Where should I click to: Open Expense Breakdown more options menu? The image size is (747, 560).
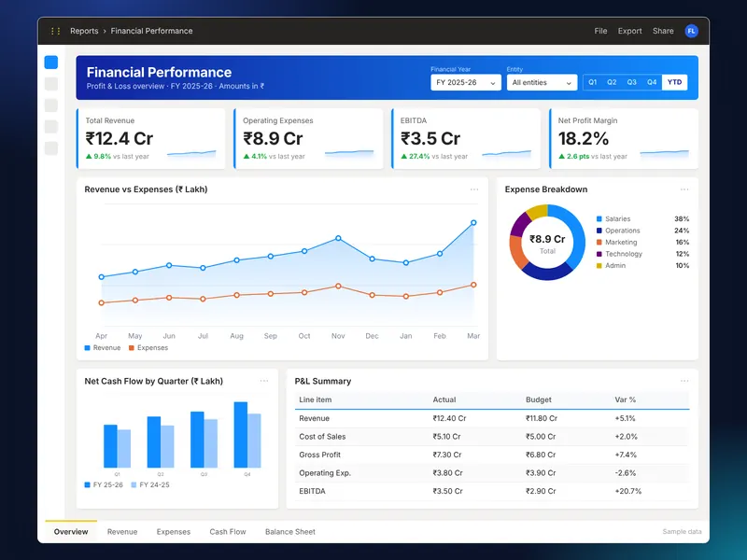point(684,189)
